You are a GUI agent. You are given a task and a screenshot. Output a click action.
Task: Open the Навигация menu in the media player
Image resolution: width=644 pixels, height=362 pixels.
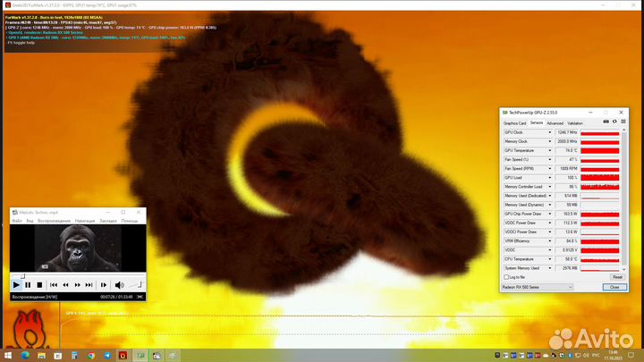click(x=84, y=220)
